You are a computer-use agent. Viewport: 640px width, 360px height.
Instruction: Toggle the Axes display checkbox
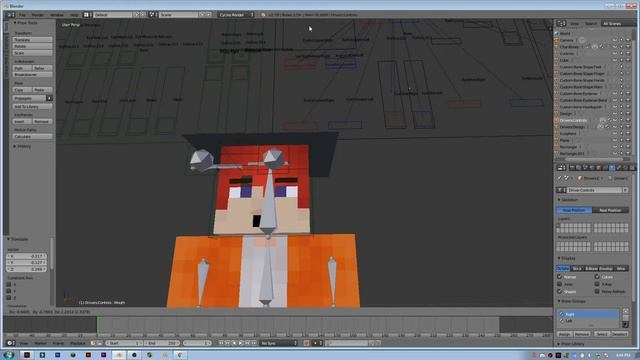(560, 284)
